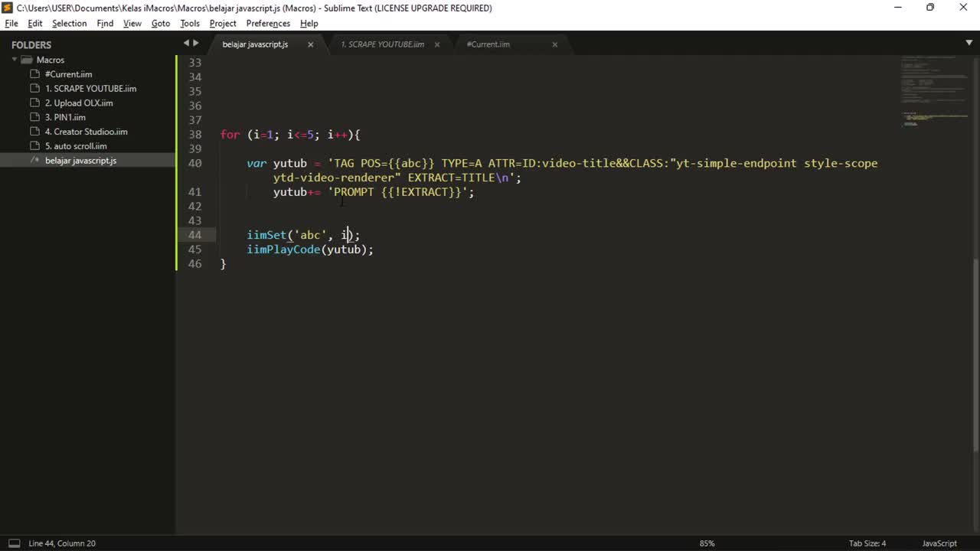Image resolution: width=980 pixels, height=551 pixels.
Task: Minimize the Sublime Text window
Action: 897,8
